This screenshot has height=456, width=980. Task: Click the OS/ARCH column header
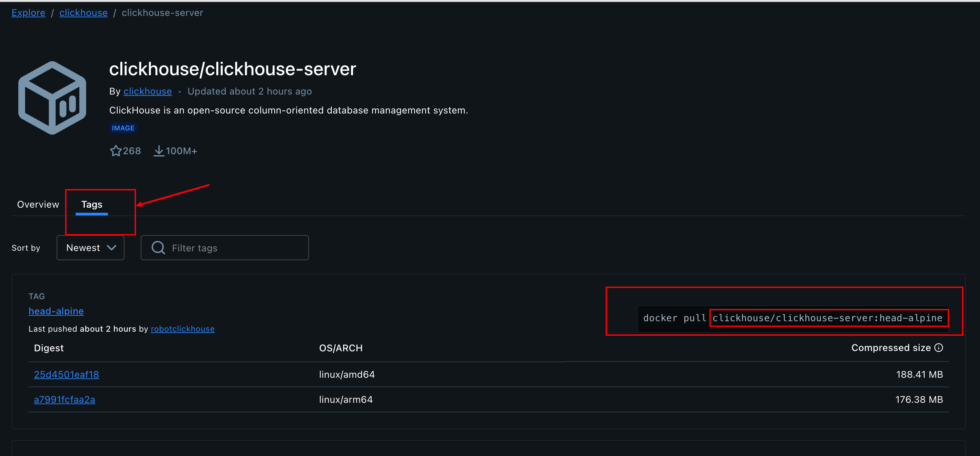coord(341,348)
